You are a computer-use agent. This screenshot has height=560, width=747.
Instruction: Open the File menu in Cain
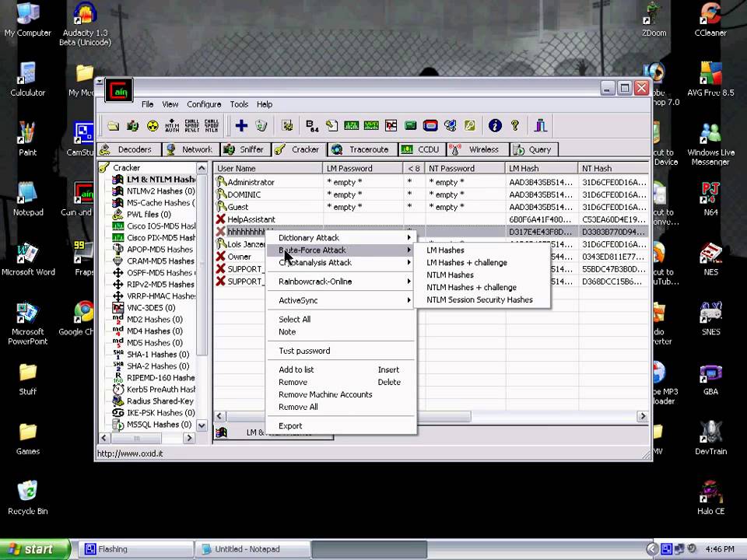point(147,104)
